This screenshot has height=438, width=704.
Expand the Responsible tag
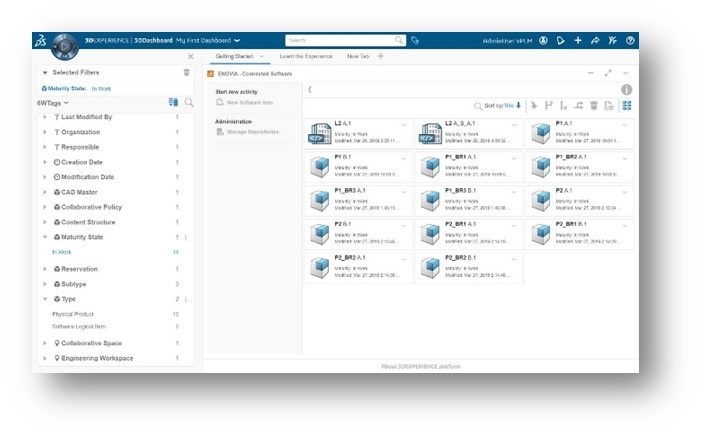[x=44, y=147]
